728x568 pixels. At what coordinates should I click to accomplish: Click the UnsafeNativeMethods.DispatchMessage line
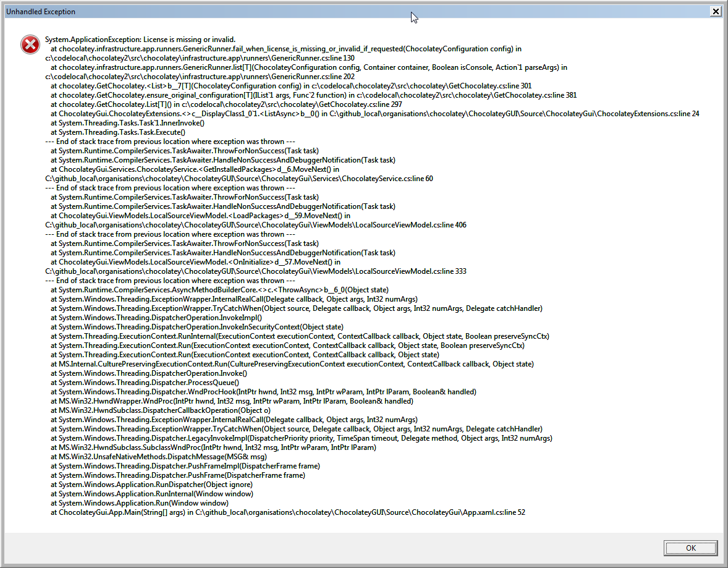(x=159, y=457)
